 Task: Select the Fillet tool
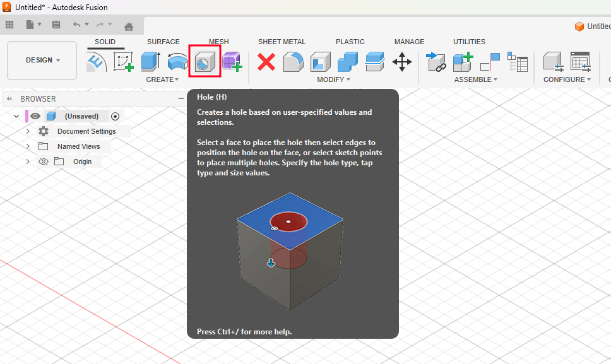click(294, 62)
